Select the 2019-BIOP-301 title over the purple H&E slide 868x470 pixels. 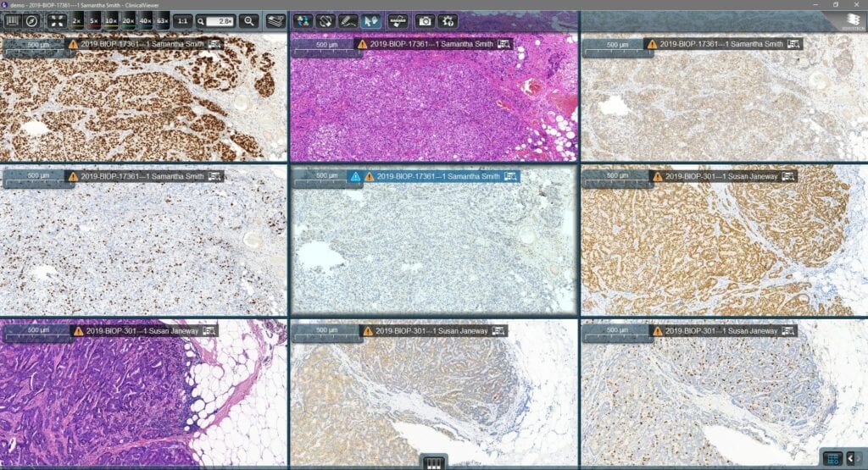[142, 330]
